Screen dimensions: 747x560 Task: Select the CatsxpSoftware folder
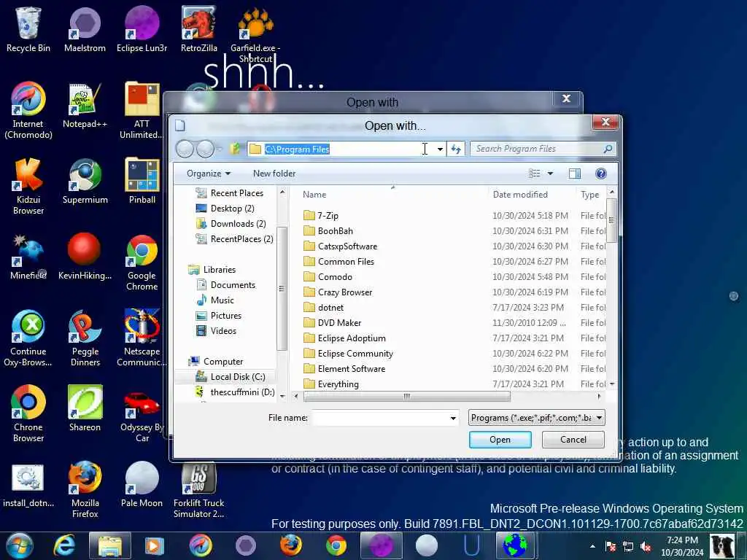(340, 246)
